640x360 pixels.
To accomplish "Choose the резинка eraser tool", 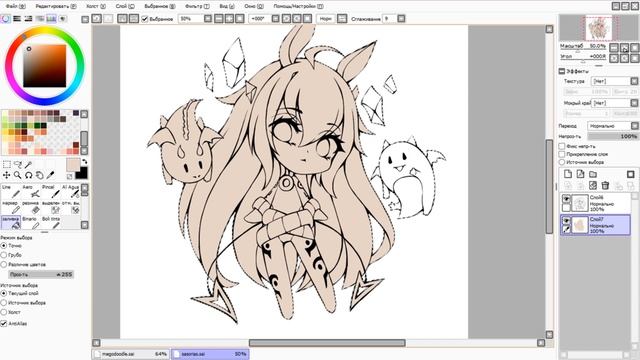I will pos(30,207).
